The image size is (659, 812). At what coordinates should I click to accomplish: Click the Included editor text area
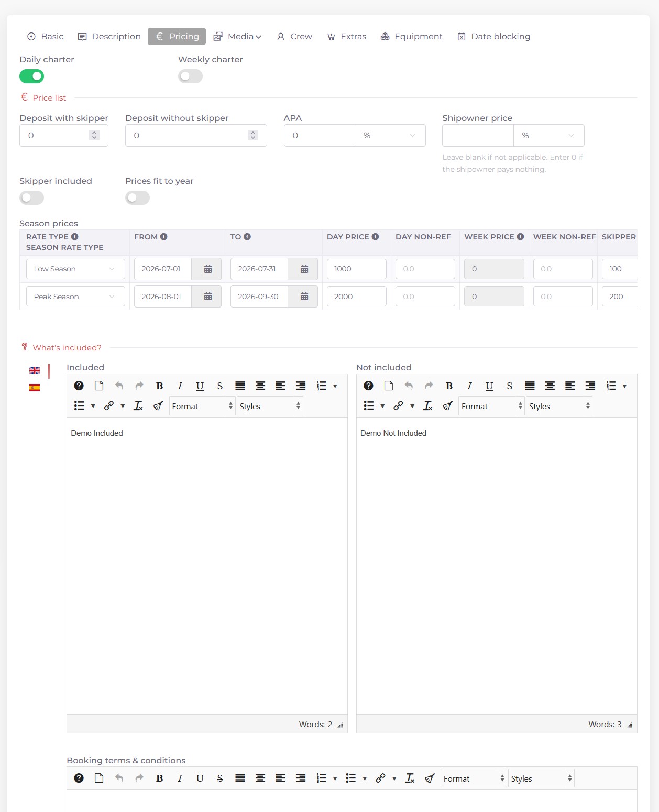click(207, 566)
